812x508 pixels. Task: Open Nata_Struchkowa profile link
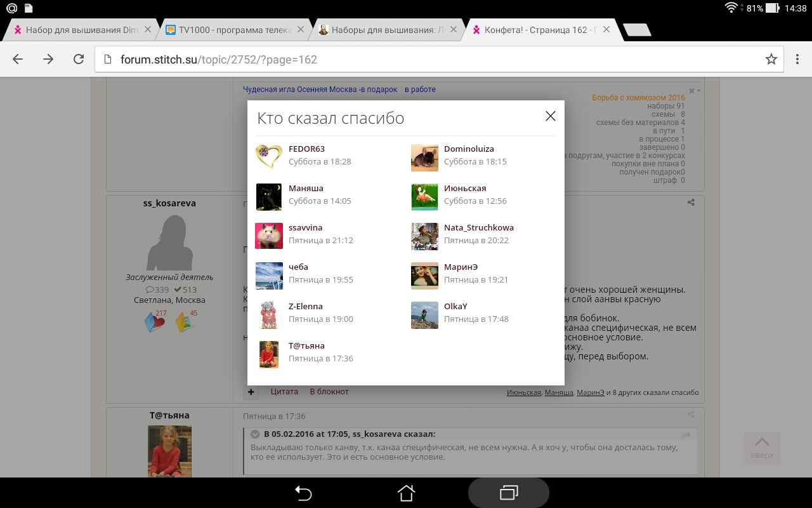click(x=478, y=227)
